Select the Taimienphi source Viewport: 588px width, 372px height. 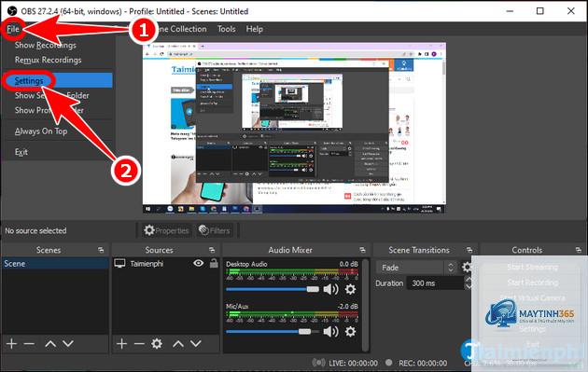[x=147, y=264]
